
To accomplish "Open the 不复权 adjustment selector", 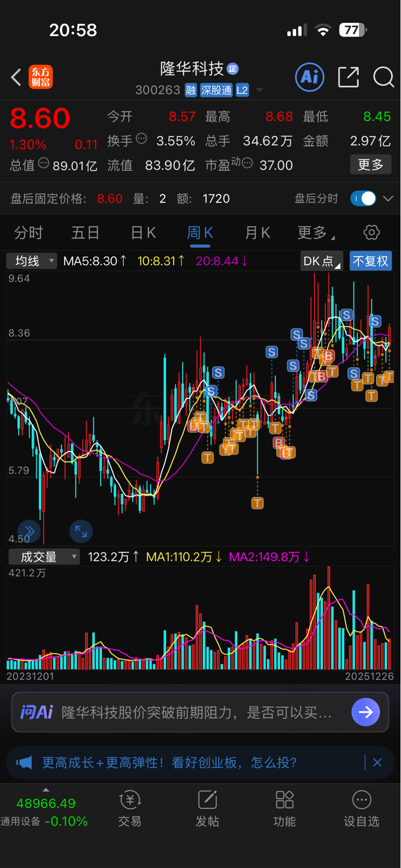I will pos(370,261).
